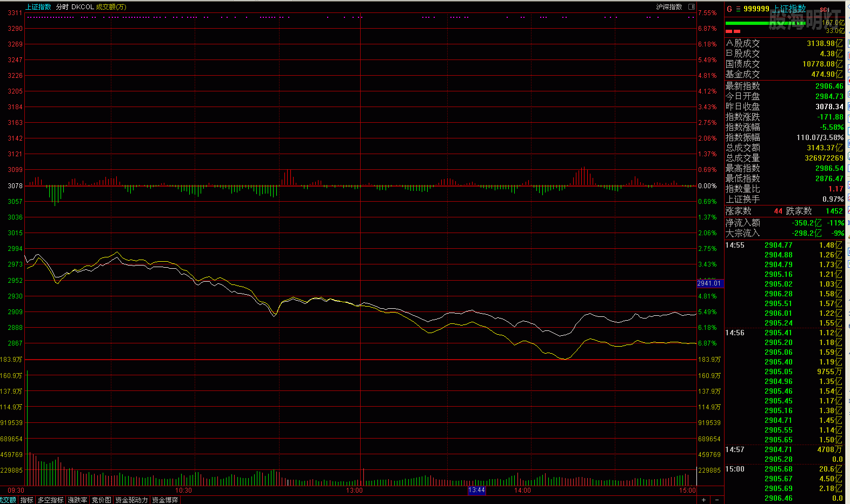Open the 竞价图 tab
This screenshot has height=504, width=850.
pos(101,500)
